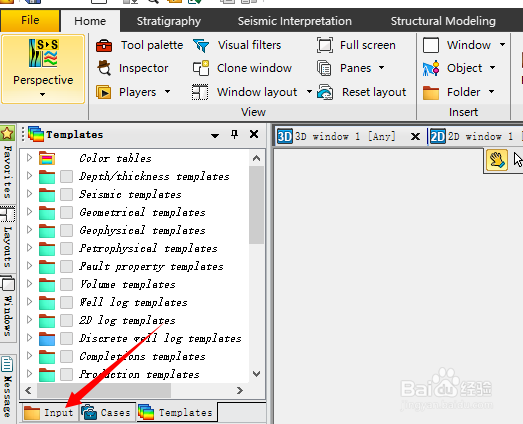Image resolution: width=523 pixels, height=424 pixels.
Task: Tick the Fault property templates checkbox
Action: click(x=66, y=266)
